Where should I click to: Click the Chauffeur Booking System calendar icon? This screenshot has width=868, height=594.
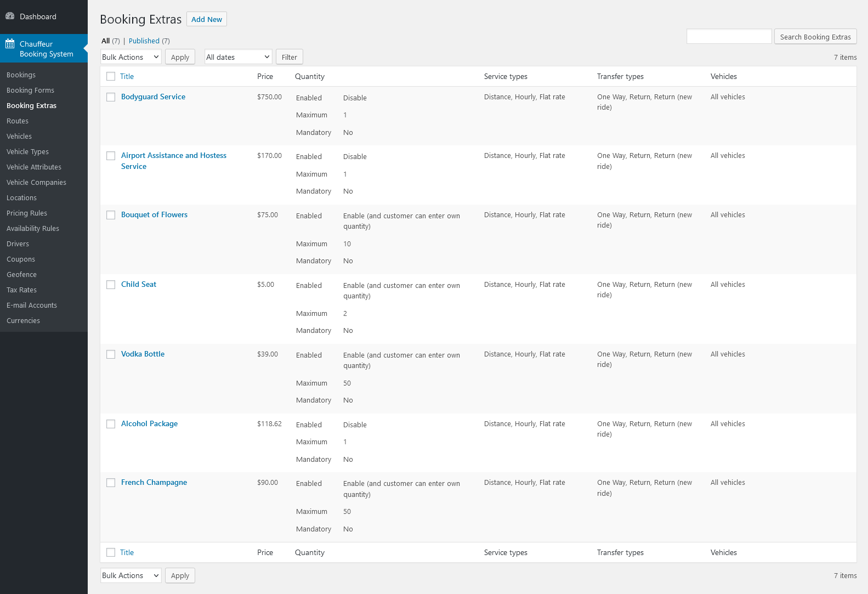click(x=10, y=44)
